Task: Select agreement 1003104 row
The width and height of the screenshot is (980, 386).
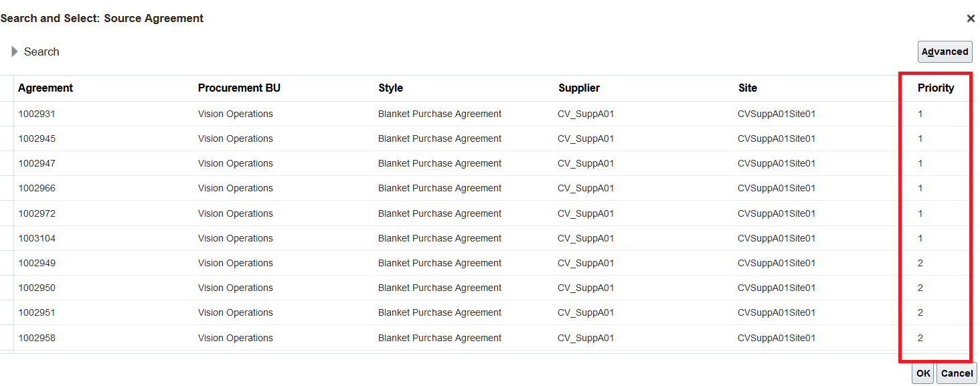Action: (x=37, y=238)
